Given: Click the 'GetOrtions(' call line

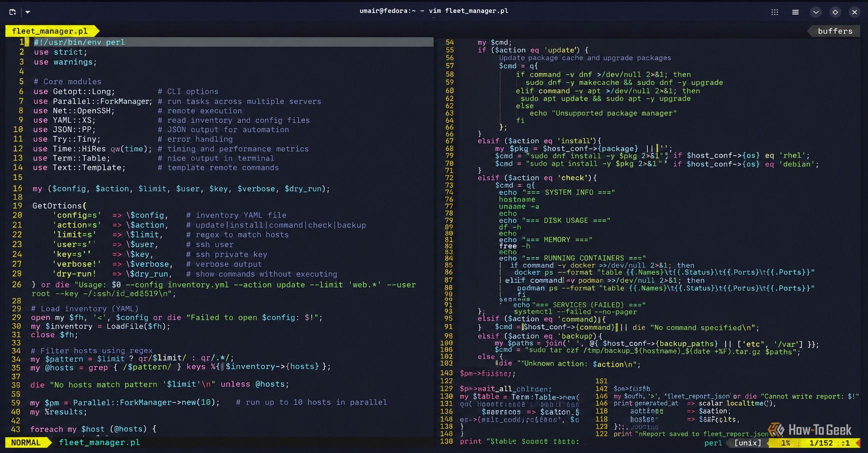Looking at the screenshot, I should tap(60, 205).
